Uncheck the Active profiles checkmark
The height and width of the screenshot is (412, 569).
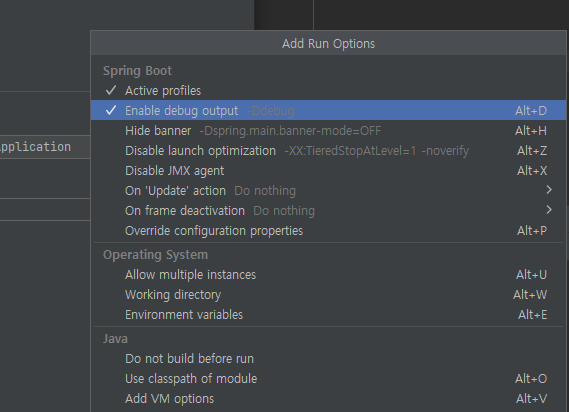tap(111, 90)
